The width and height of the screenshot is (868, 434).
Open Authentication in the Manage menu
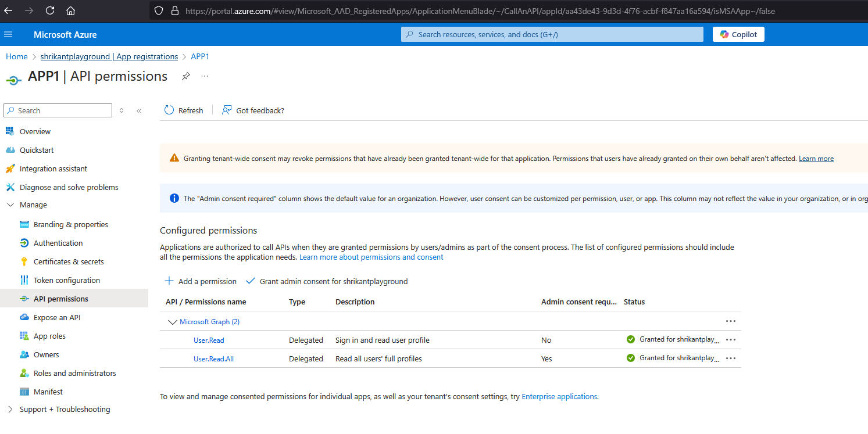point(58,243)
